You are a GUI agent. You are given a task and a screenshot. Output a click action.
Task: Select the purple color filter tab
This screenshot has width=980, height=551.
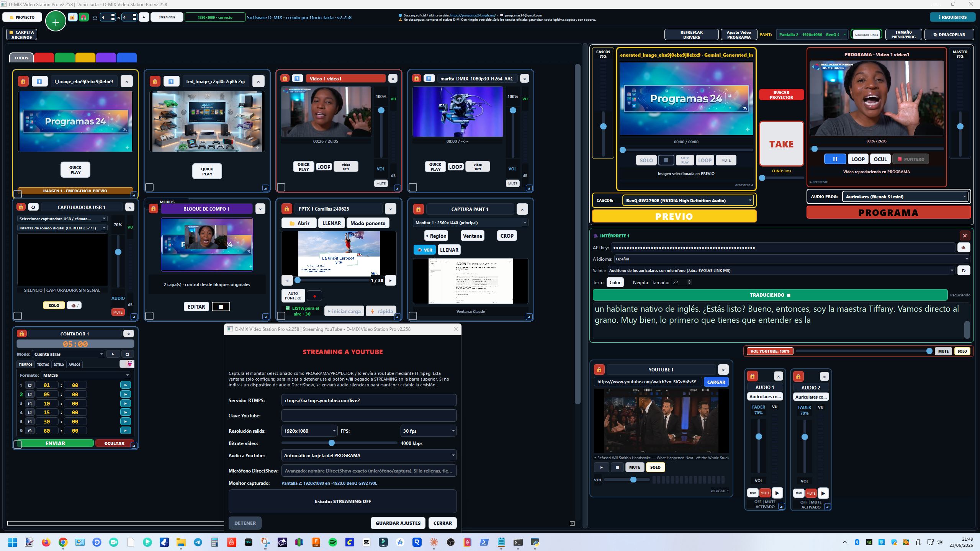click(x=106, y=58)
